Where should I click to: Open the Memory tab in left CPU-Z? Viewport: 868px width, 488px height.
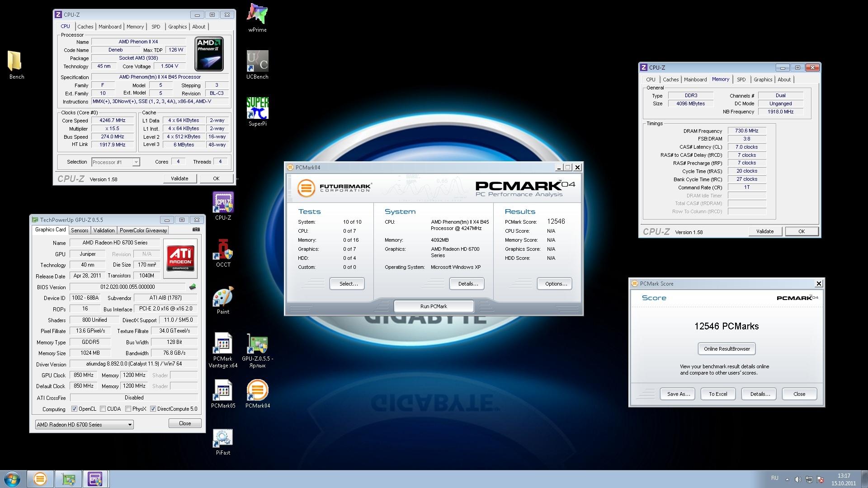135,27
